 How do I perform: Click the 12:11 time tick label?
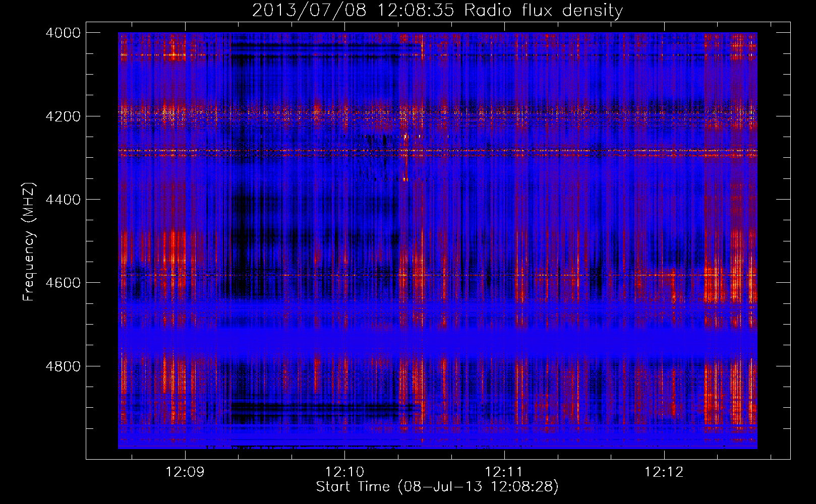[504, 472]
